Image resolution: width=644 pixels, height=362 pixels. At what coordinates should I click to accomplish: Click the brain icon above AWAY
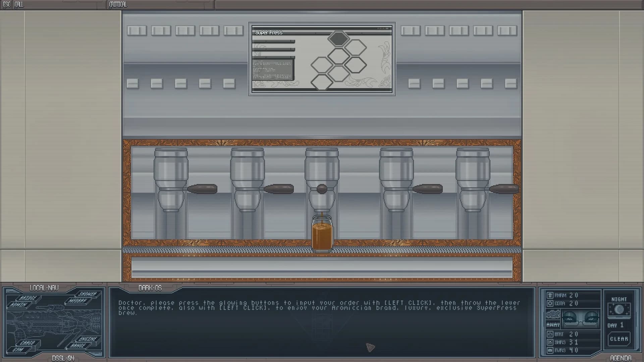click(553, 314)
